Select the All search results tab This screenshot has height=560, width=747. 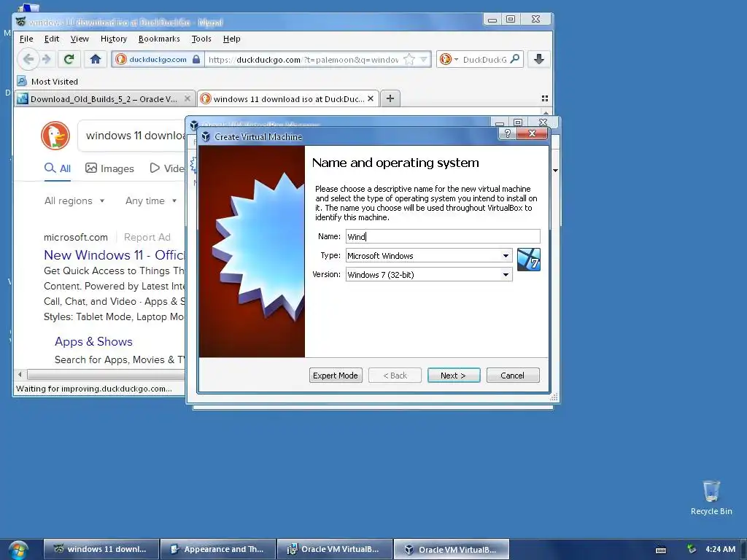click(58, 168)
